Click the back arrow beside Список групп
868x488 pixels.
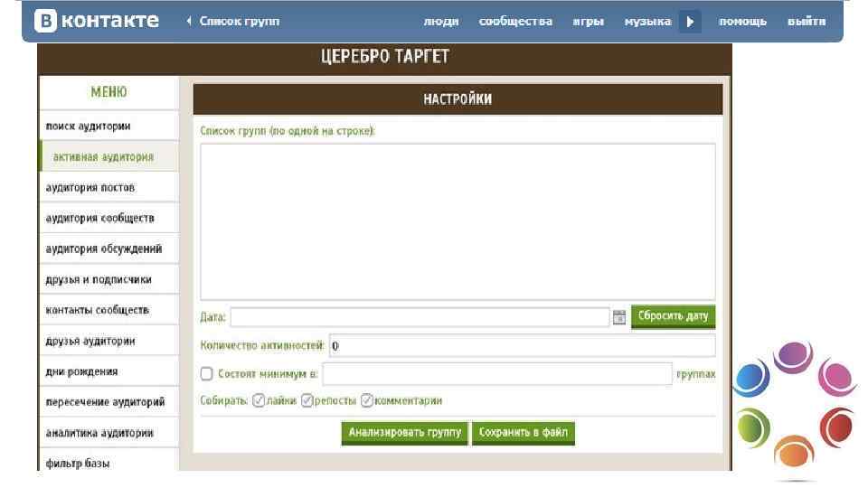189,21
